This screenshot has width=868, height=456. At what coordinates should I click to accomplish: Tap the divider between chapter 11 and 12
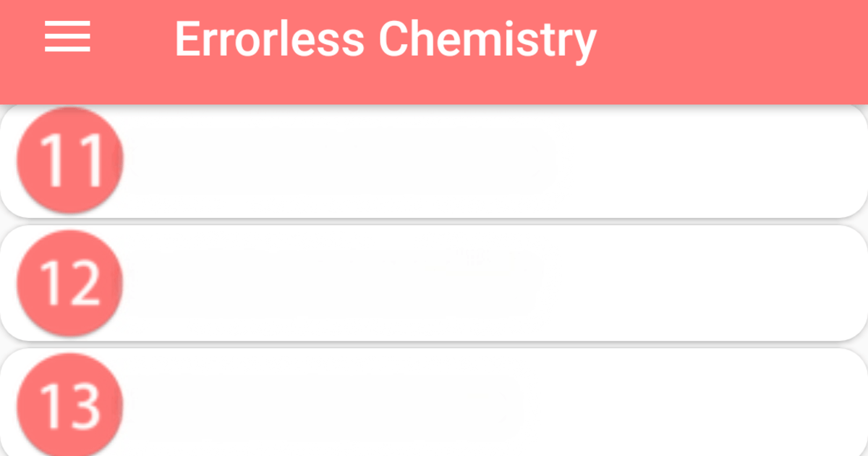(434, 220)
